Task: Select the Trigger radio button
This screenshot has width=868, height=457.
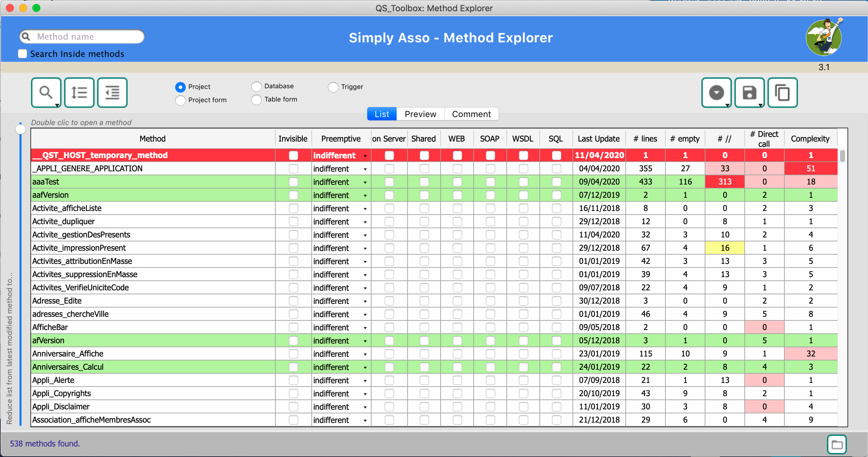Action: (333, 87)
